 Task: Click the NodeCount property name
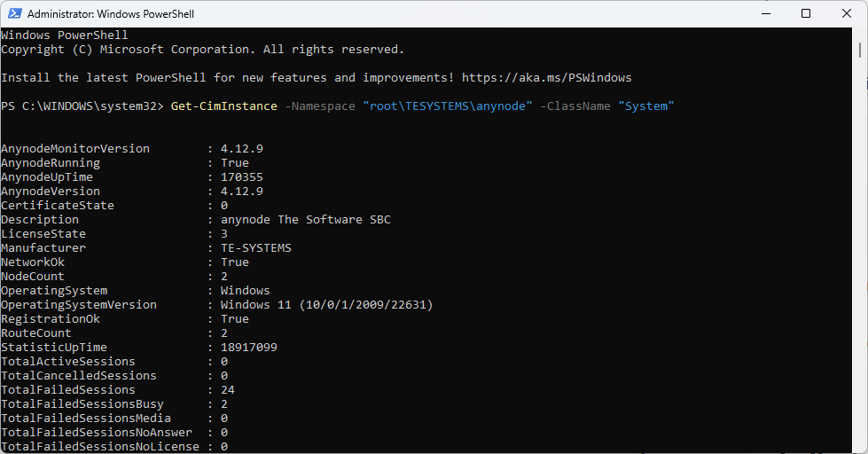pos(33,277)
